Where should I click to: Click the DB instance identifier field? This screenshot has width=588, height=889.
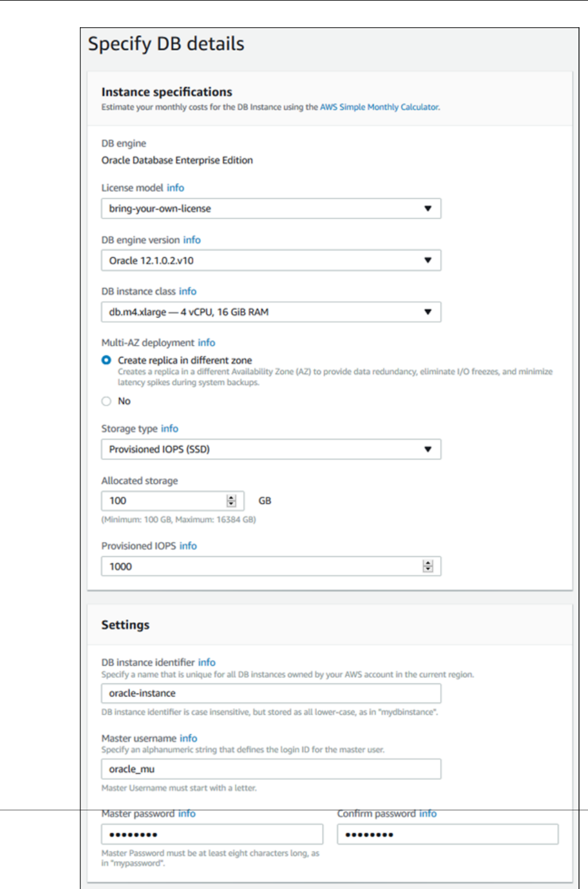(270, 693)
